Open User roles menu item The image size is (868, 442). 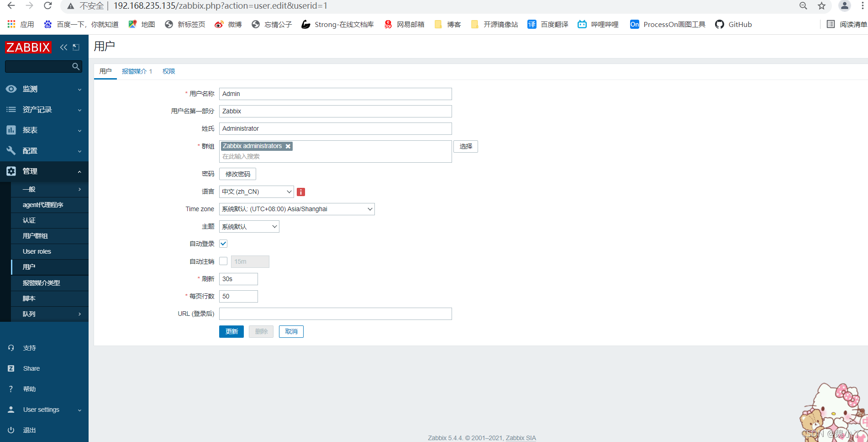pyautogui.click(x=50, y=251)
